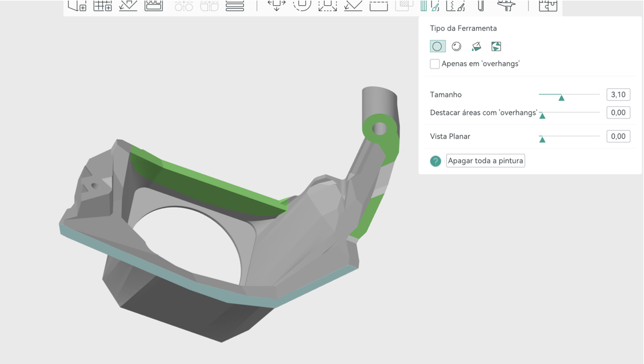644x364 pixels.
Task: Enable the "Apenas em 'overhangs'" checkbox
Action: point(434,64)
